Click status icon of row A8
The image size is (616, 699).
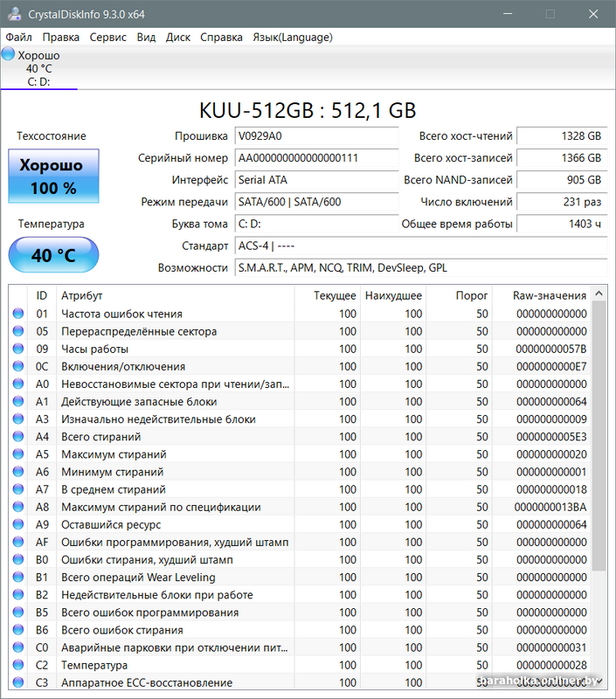[x=18, y=507]
